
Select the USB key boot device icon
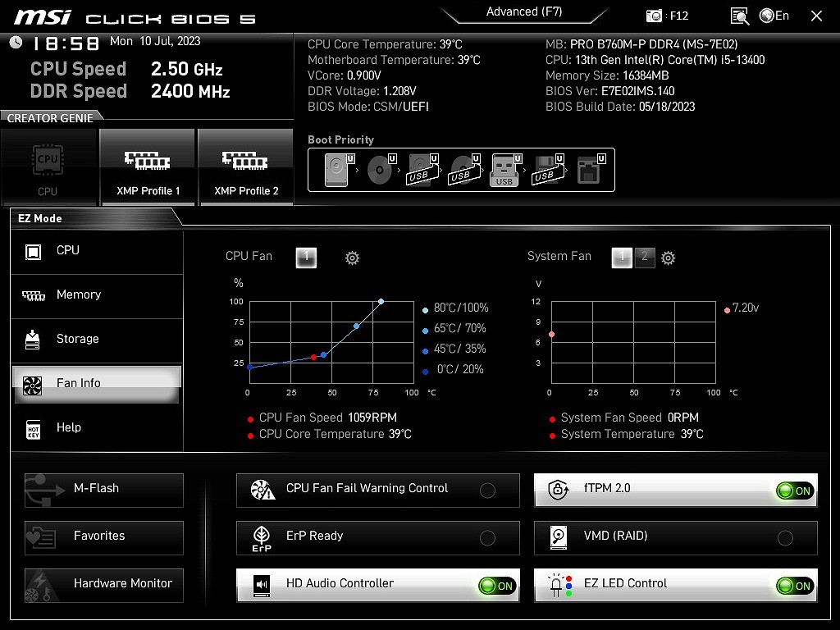(x=505, y=170)
